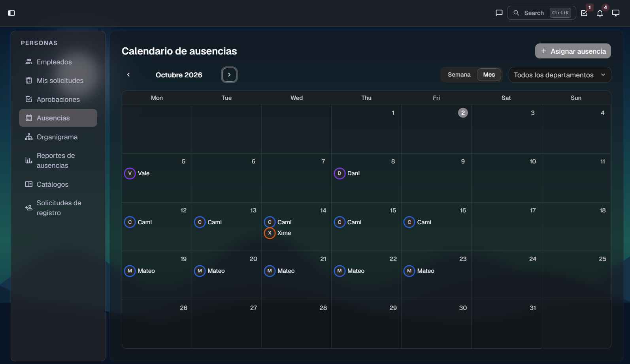Open Reportes de ausencias

[58, 161]
